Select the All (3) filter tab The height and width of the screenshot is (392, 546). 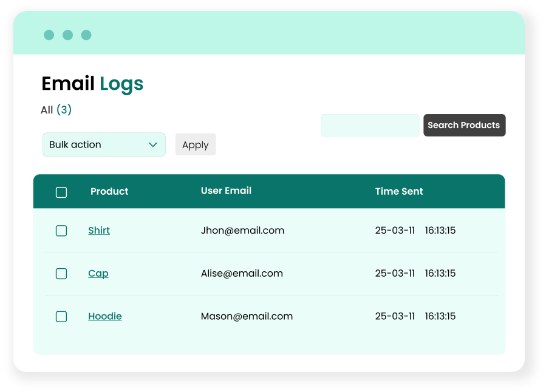tap(56, 110)
